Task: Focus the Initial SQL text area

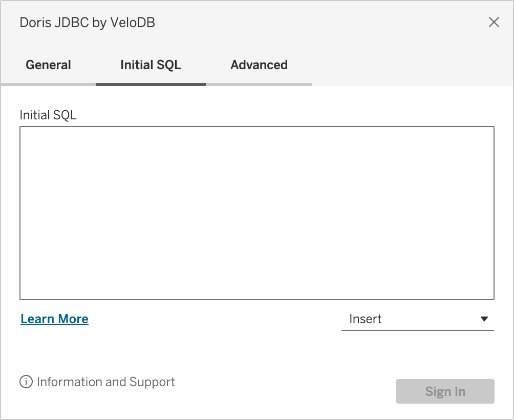Action: coord(256,213)
